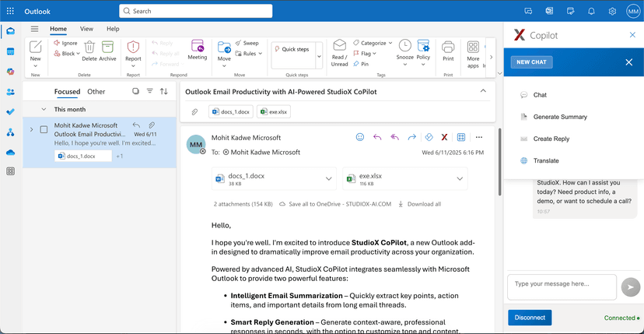
Task: Click the Delete trash icon
Action: 89,48
